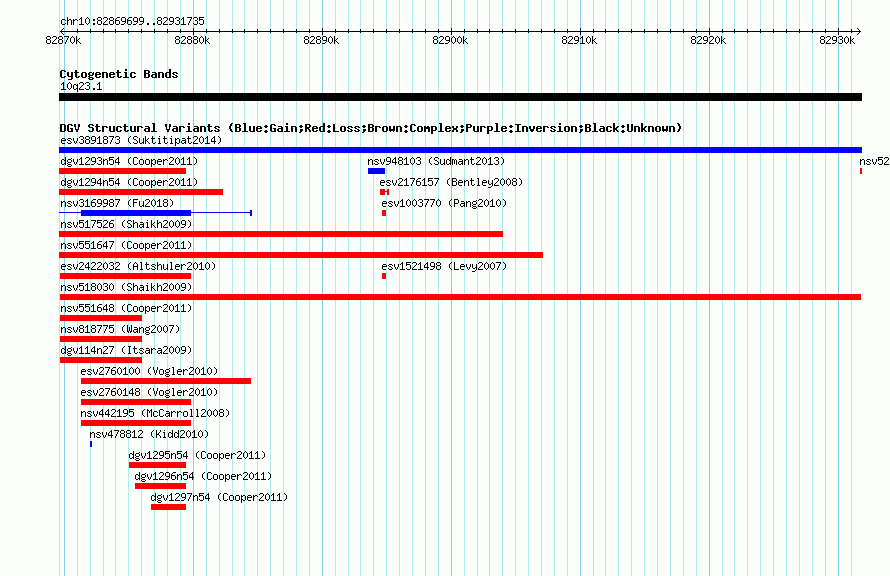Click the red dgv1297n54 loss bar
Image resolution: width=890 pixels, height=576 pixels.
coord(169,507)
